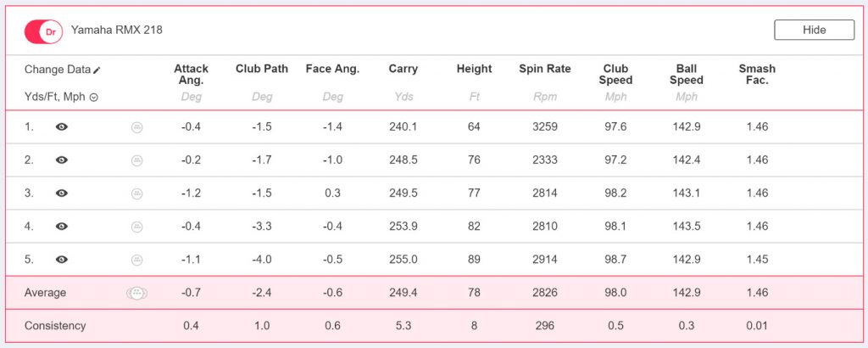Image resolution: width=868 pixels, height=348 pixels.
Task: Expand the Yds/Ft, Mph units dropdown
Action: point(94,98)
